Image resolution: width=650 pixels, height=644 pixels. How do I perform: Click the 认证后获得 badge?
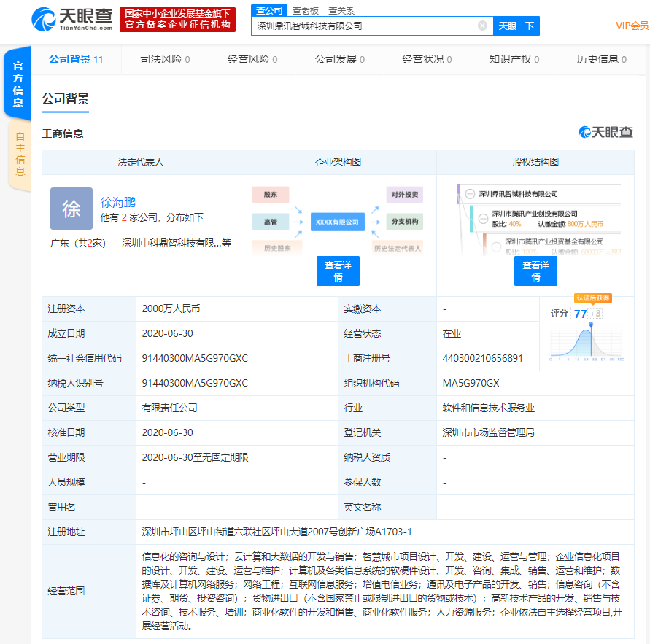click(x=593, y=298)
